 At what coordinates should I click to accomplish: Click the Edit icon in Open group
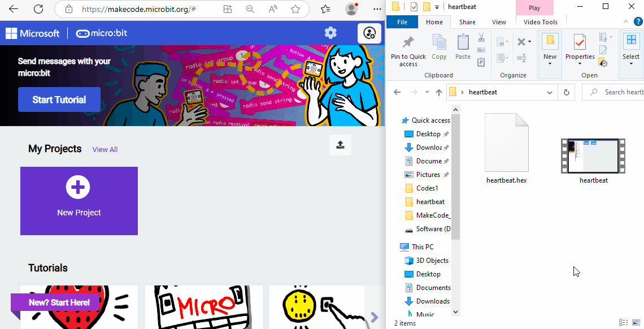(603, 50)
